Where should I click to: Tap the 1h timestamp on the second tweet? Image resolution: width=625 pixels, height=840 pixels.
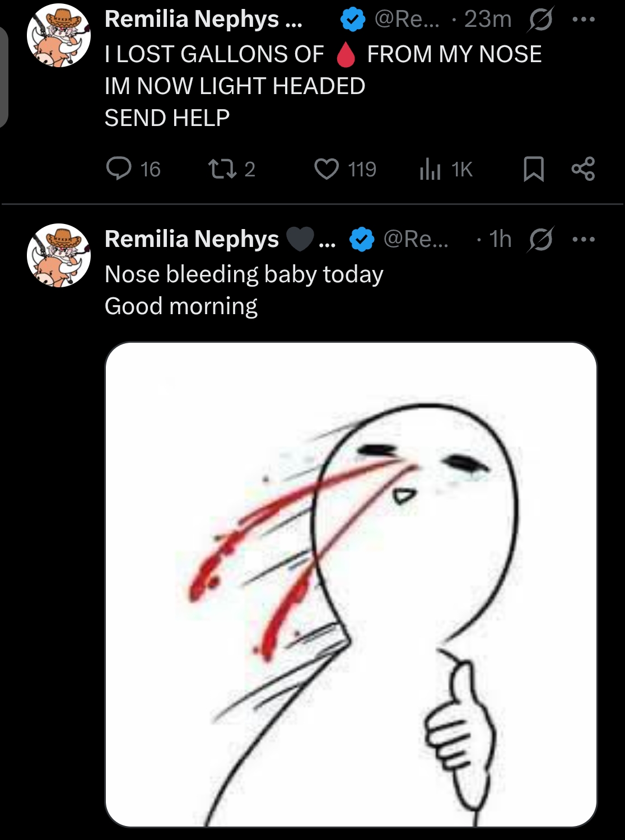500,240
